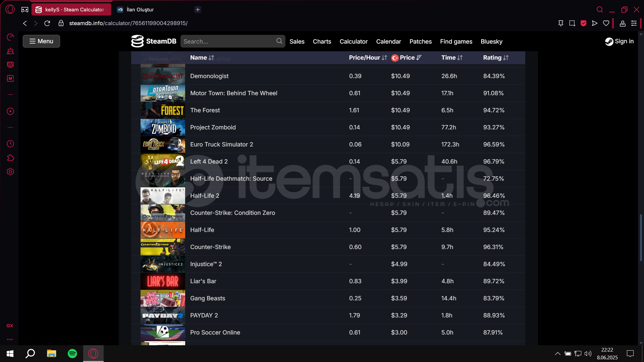Add page to bookmarks heart icon
This screenshot has height=362, width=644.
click(606, 23)
